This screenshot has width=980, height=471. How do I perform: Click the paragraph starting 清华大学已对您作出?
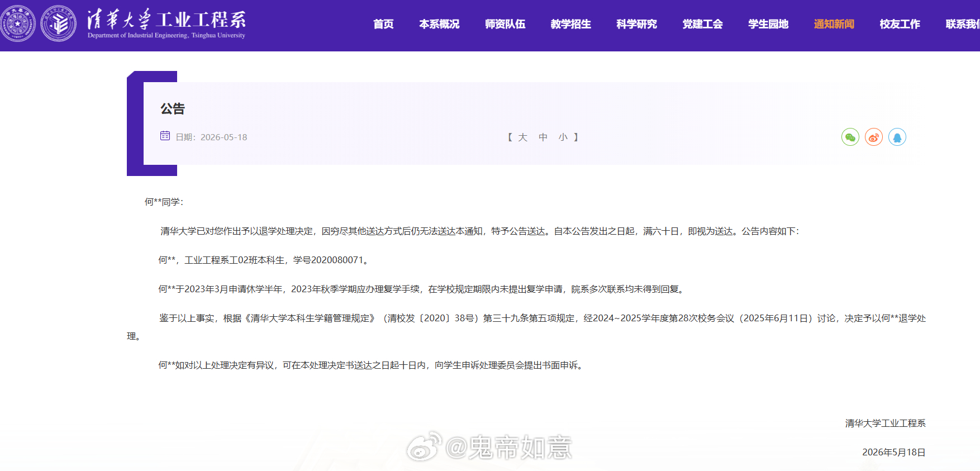(480, 231)
